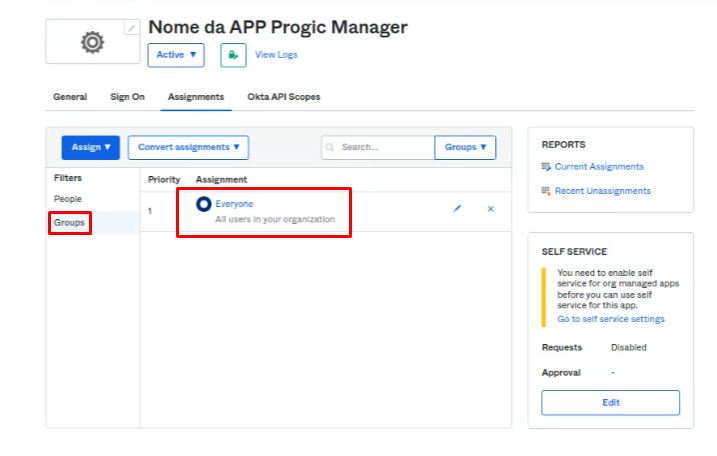Click the Requests label
Screen dimensions: 717x456
point(562,348)
